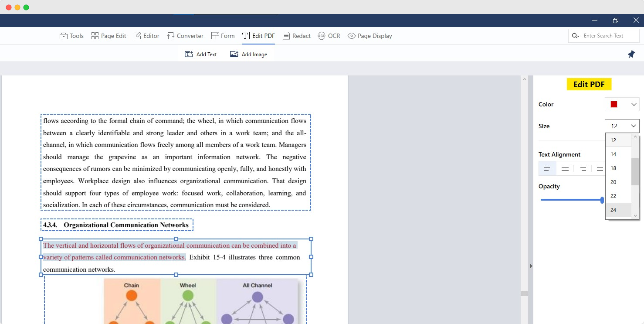Click the Edit PDF panel heading
The image size is (644, 324).
(589, 84)
